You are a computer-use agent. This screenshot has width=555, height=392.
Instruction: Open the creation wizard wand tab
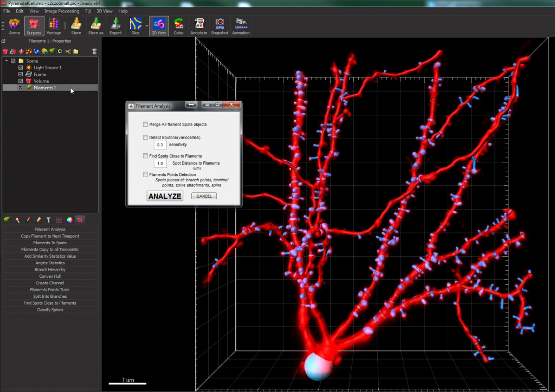[x=17, y=220]
